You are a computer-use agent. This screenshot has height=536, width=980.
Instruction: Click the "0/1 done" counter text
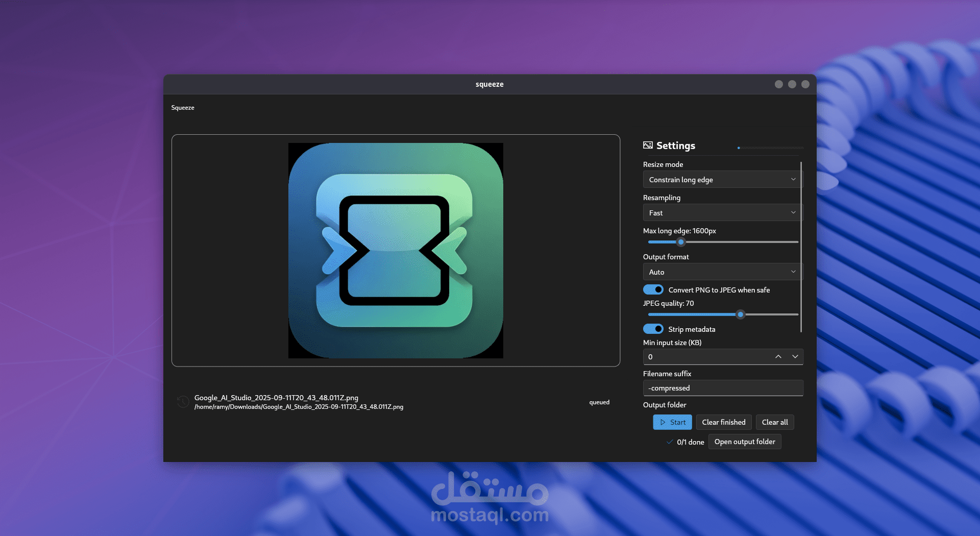[x=691, y=442]
